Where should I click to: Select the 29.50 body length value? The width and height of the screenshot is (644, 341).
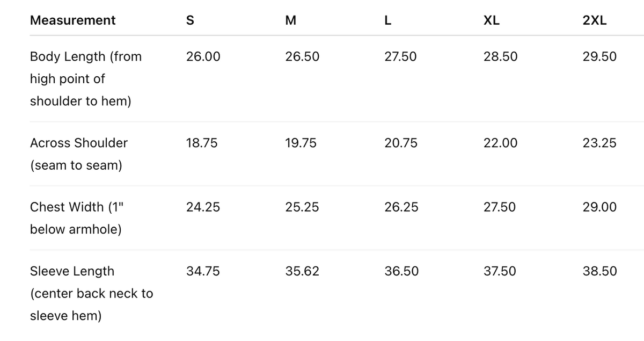599,56
